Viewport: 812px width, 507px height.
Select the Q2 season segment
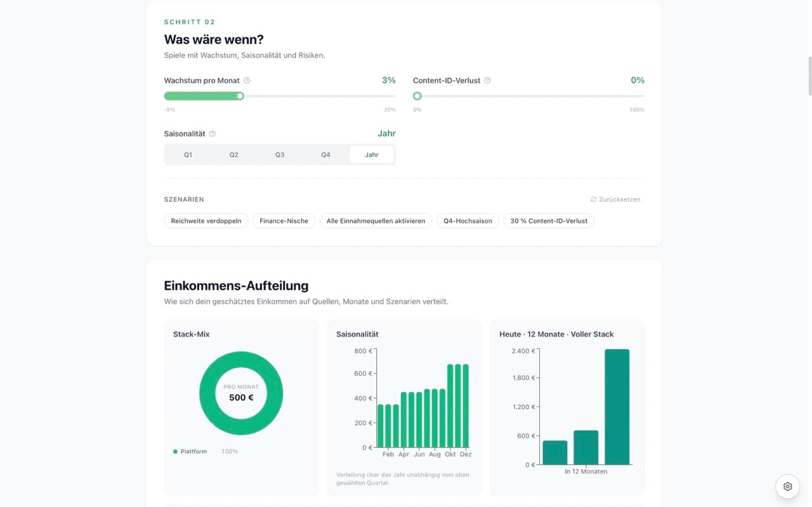click(234, 155)
